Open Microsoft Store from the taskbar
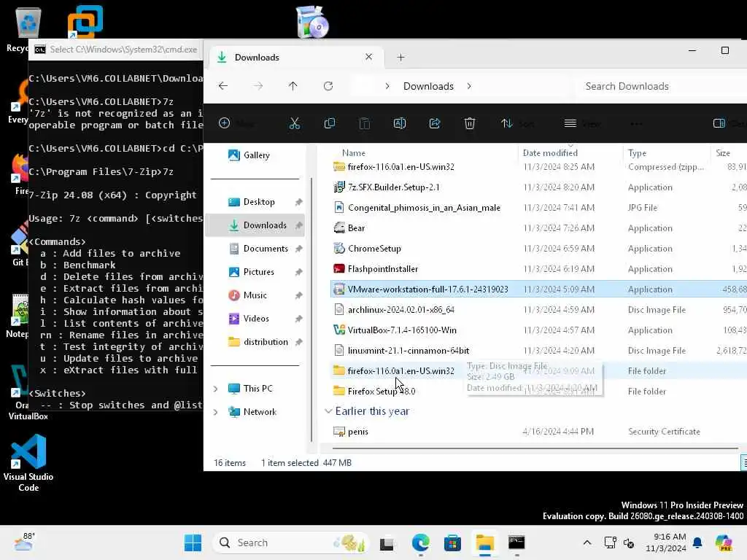The image size is (747, 560). click(452, 542)
